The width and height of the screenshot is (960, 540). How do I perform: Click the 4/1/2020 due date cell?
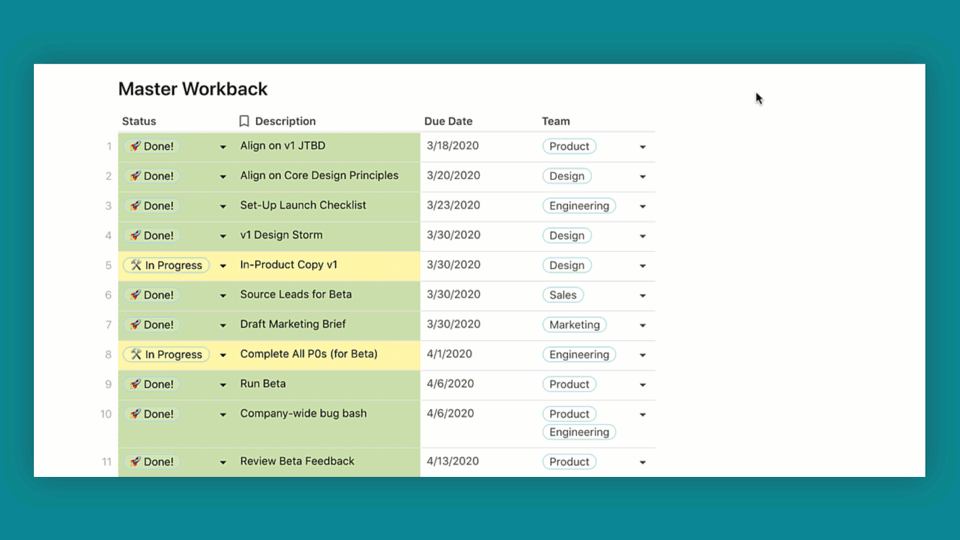point(478,355)
